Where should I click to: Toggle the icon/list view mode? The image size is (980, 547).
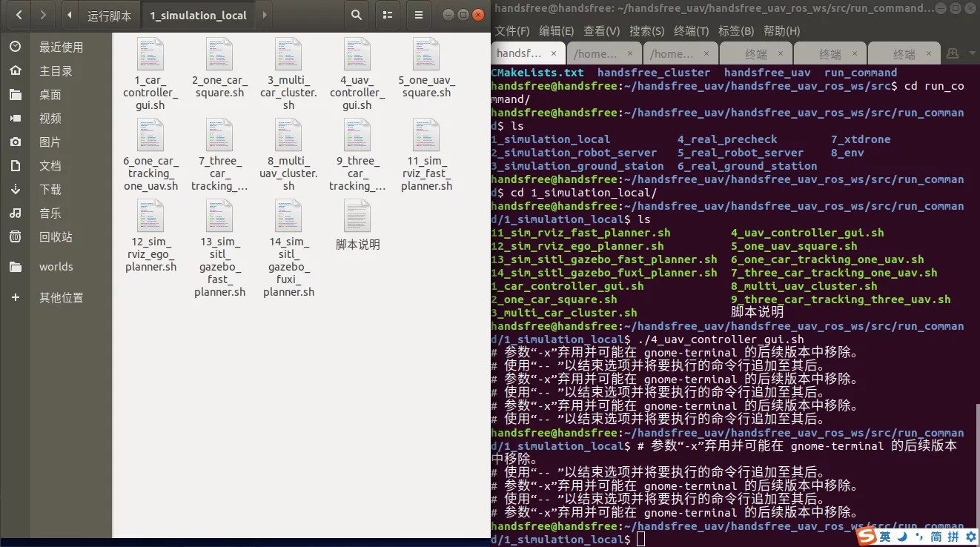coord(387,14)
